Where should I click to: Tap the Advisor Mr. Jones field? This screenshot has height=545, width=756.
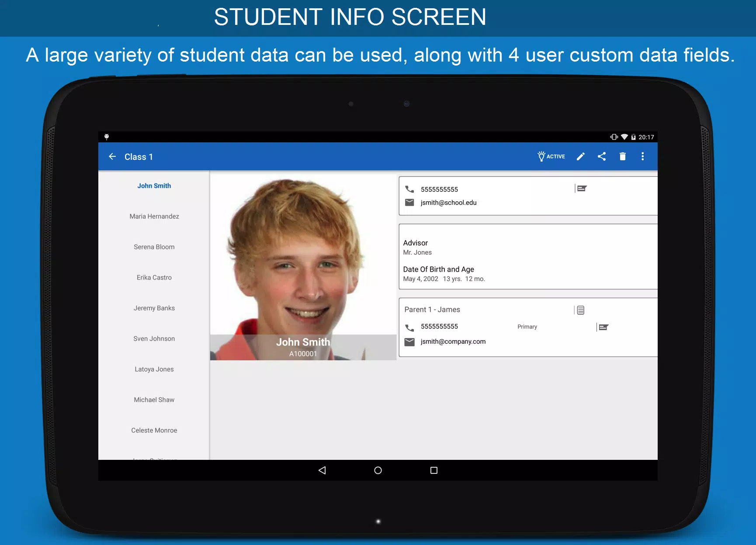pyautogui.click(x=417, y=247)
